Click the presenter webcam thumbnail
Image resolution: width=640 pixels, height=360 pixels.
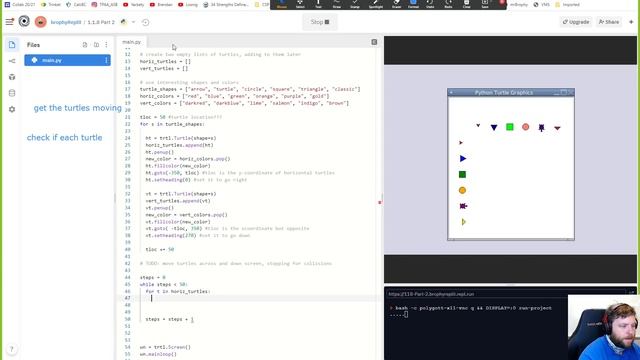(x=604, y=327)
